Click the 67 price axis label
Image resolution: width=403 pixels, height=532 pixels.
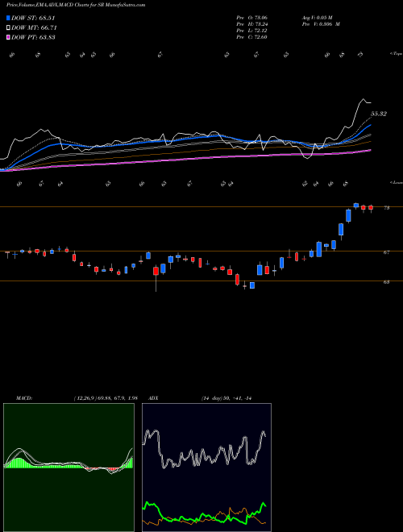(386, 252)
